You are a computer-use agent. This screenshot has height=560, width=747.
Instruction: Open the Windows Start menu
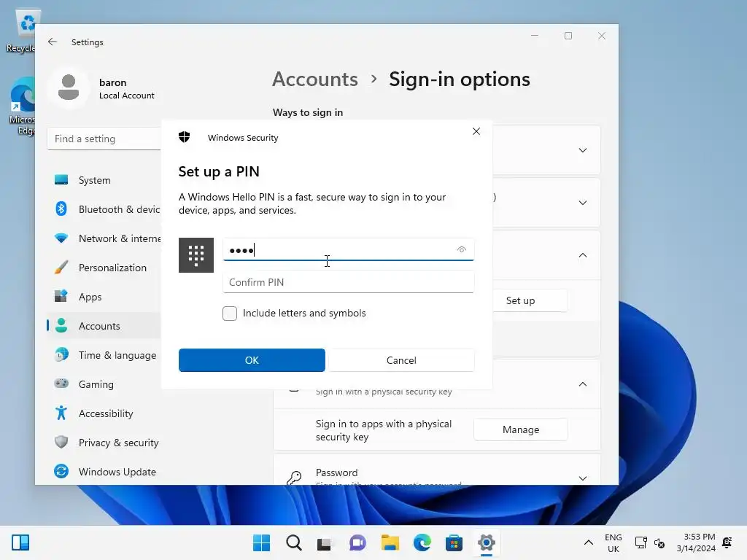coord(261,542)
